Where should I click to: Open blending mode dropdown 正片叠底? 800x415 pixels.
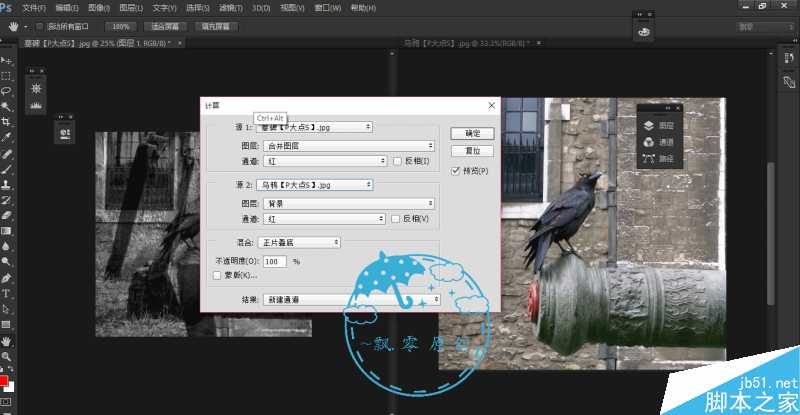pos(299,242)
